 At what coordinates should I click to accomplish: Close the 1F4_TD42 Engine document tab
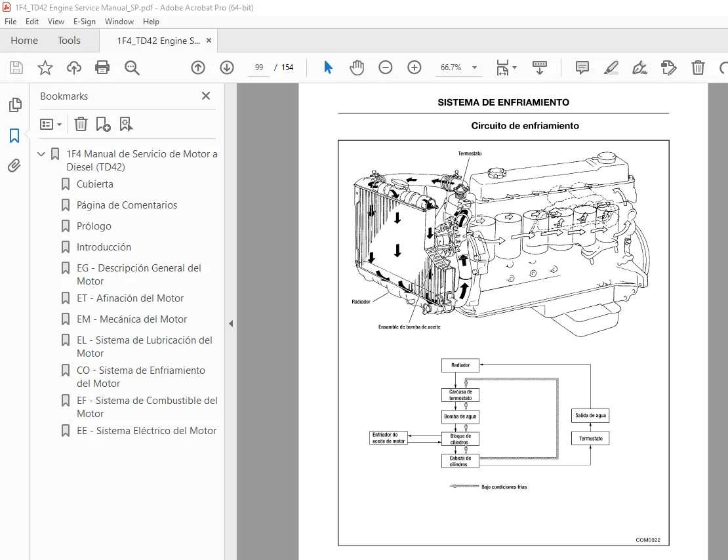[x=209, y=41]
